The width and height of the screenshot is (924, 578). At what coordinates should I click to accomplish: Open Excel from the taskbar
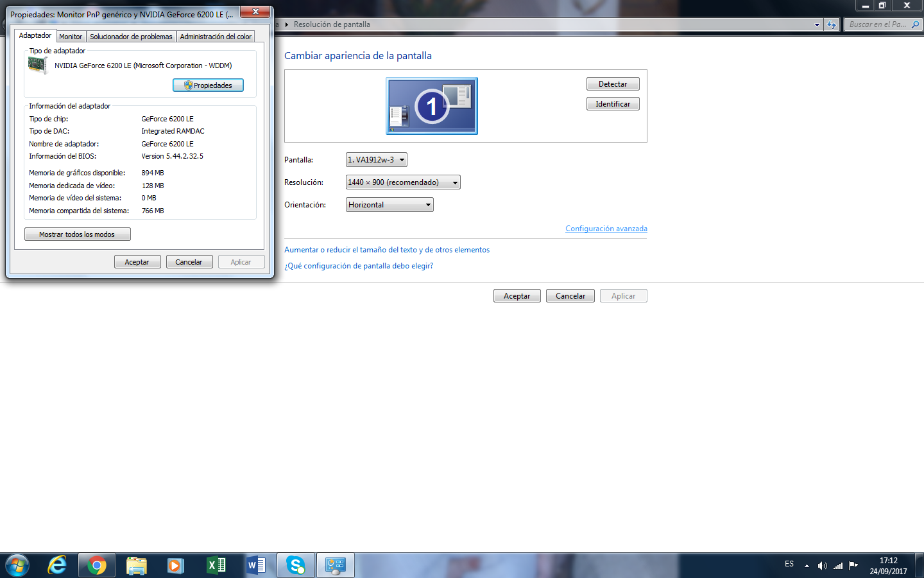pos(216,565)
